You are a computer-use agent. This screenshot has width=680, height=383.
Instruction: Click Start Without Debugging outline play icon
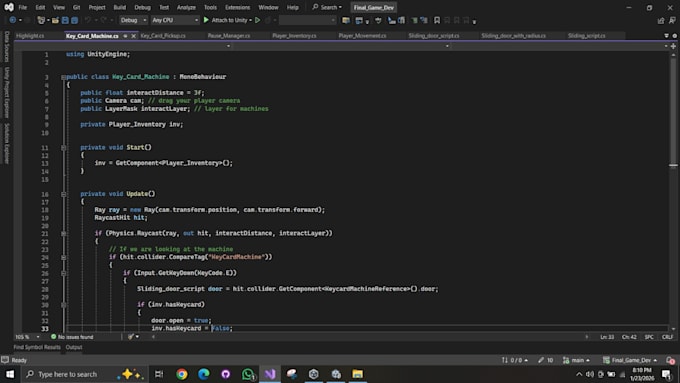[258, 20]
